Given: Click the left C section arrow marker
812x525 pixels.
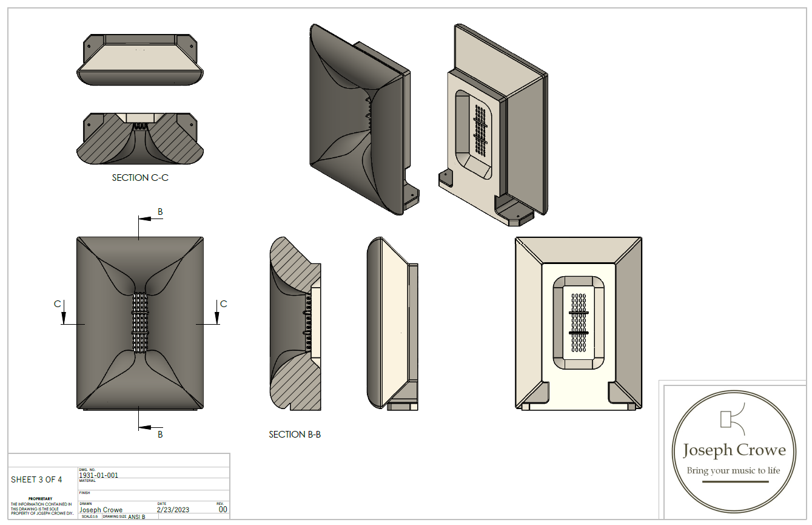Looking at the screenshot, I should [x=64, y=311].
